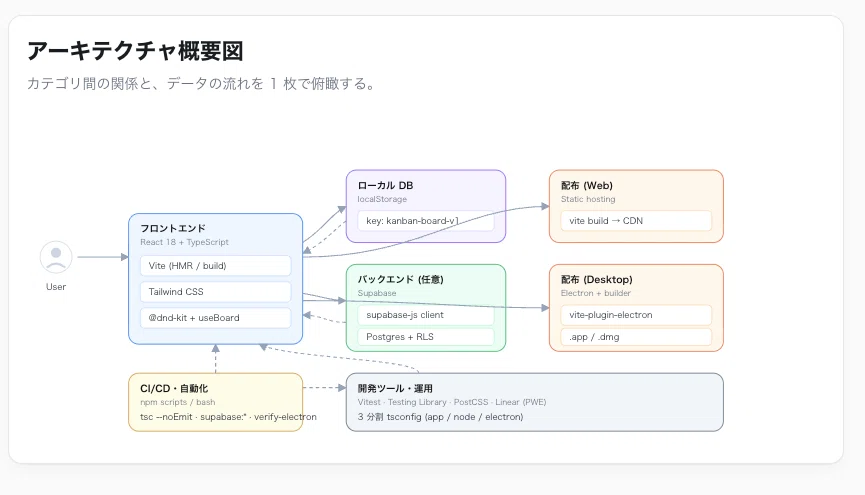865x495 pixels.
Task: Click the 'アーキテクチャ概要図' heading
Action: click(135, 51)
